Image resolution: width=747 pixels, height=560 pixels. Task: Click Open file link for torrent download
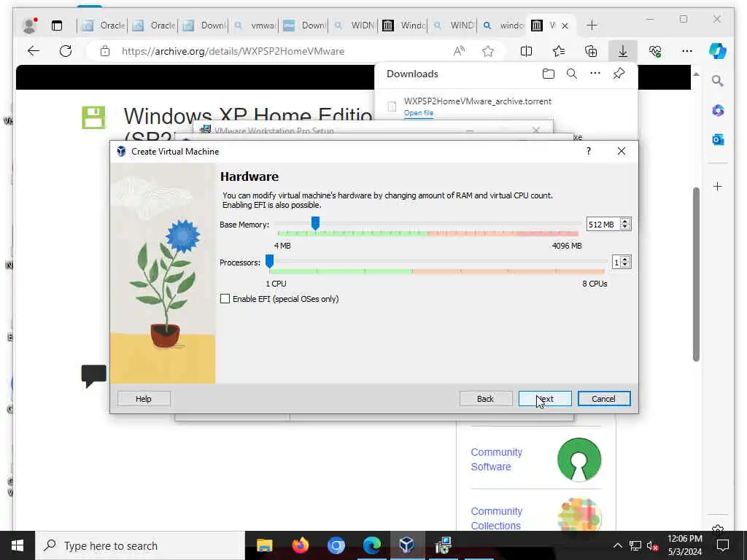click(418, 113)
